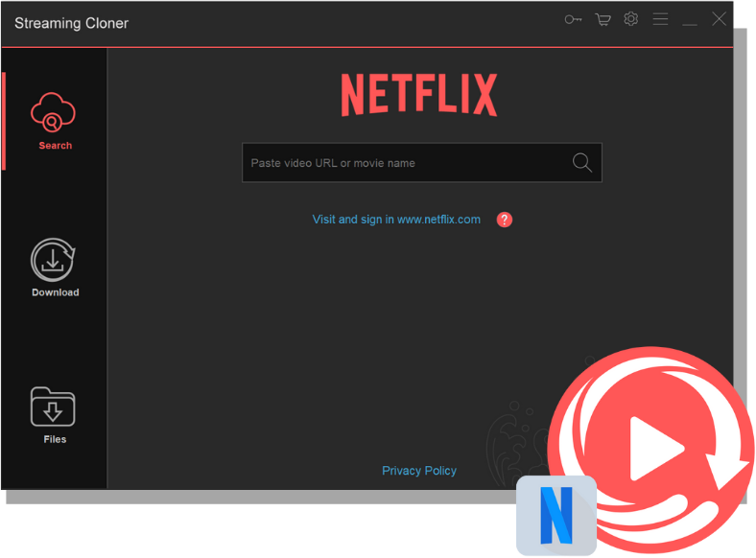The image size is (756, 558).
Task: Open settings via gear icon
Action: click(630, 19)
